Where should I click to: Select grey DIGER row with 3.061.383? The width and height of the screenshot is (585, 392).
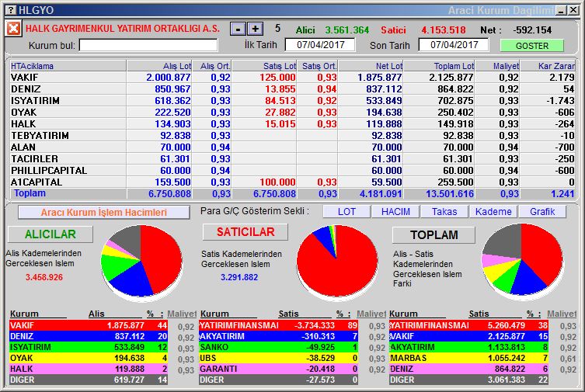[468, 380]
